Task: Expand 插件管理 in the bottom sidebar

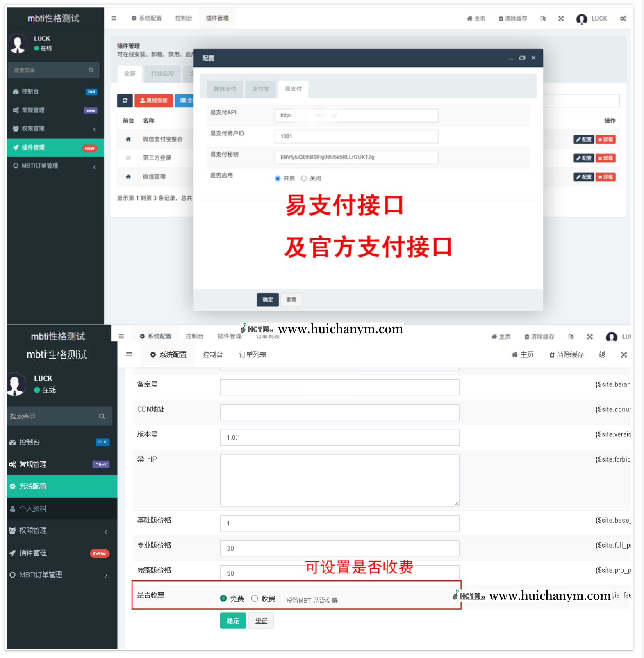Action: (x=57, y=553)
